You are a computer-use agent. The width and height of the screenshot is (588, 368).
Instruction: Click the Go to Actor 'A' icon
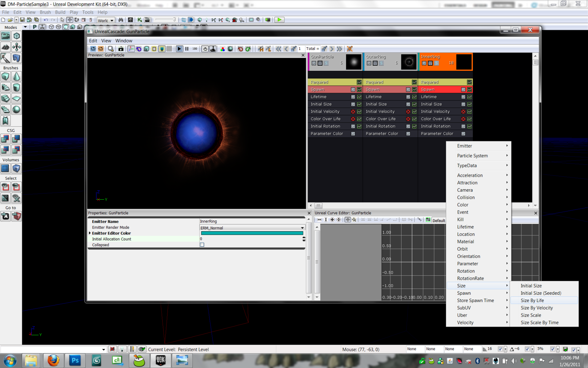tap(6, 216)
